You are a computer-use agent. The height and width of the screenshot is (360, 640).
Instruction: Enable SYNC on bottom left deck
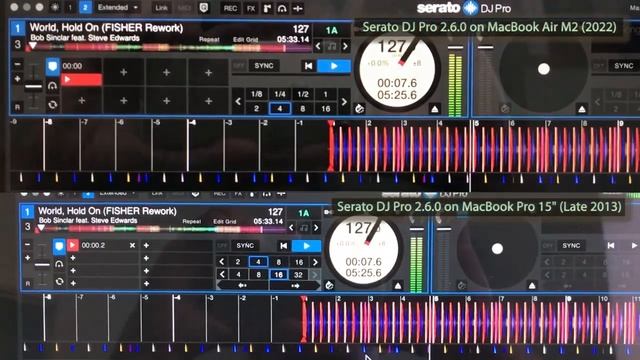click(x=245, y=246)
